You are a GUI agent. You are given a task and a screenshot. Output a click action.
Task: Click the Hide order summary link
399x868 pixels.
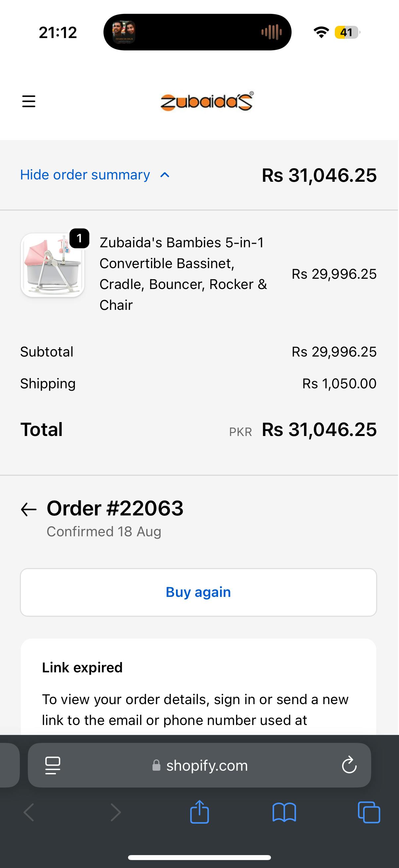[x=85, y=175]
